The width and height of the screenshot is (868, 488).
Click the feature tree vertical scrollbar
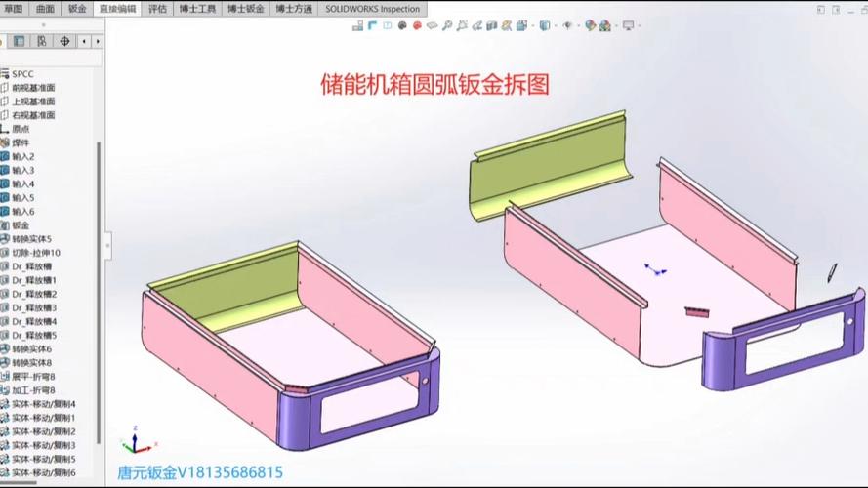pos(99,292)
